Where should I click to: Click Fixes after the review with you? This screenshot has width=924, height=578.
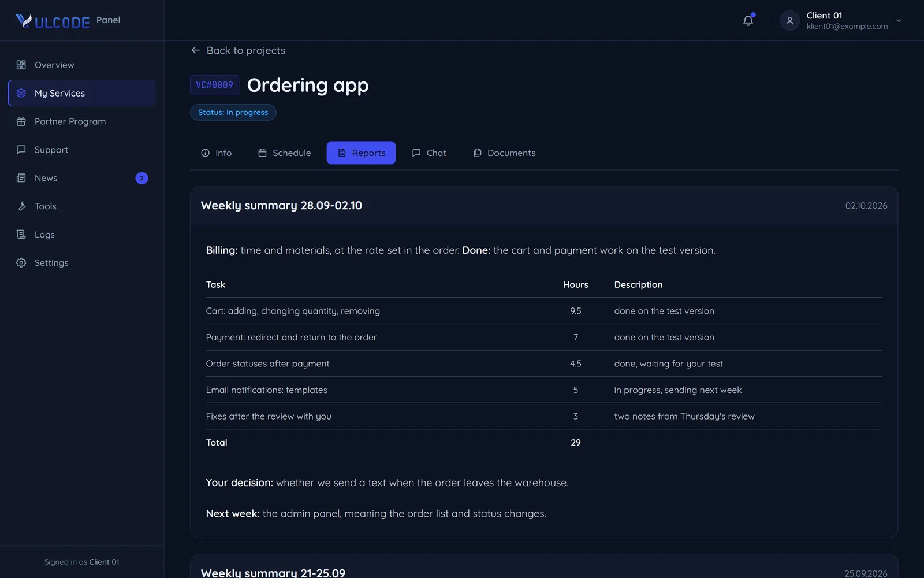point(269,416)
